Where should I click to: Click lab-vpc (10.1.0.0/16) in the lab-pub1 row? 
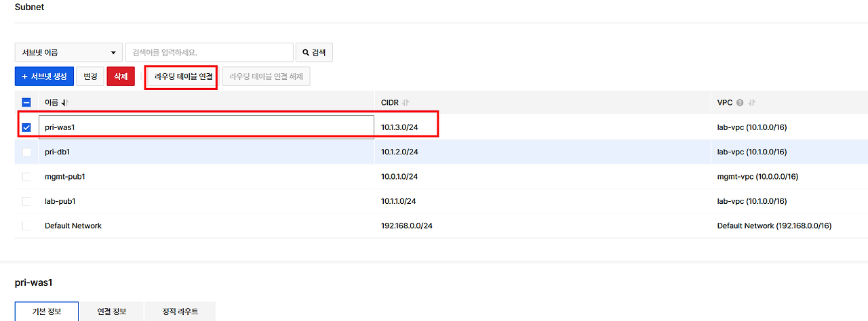tap(752, 201)
